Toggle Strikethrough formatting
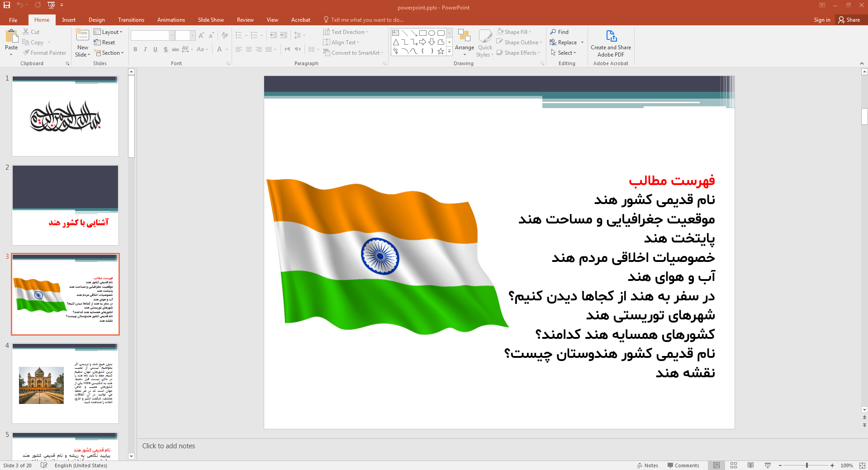868x470 pixels. tap(175, 49)
